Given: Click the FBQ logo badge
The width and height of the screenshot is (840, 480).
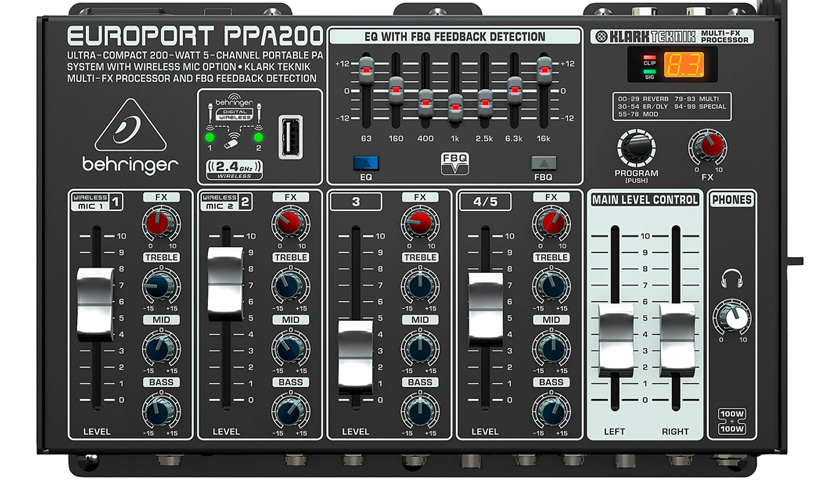Looking at the screenshot, I should (x=454, y=163).
